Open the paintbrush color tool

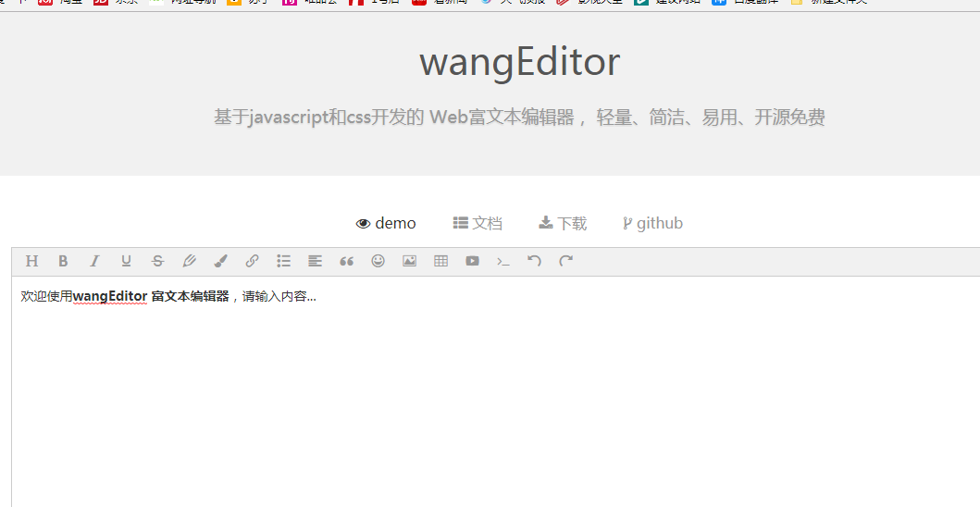tap(220, 261)
